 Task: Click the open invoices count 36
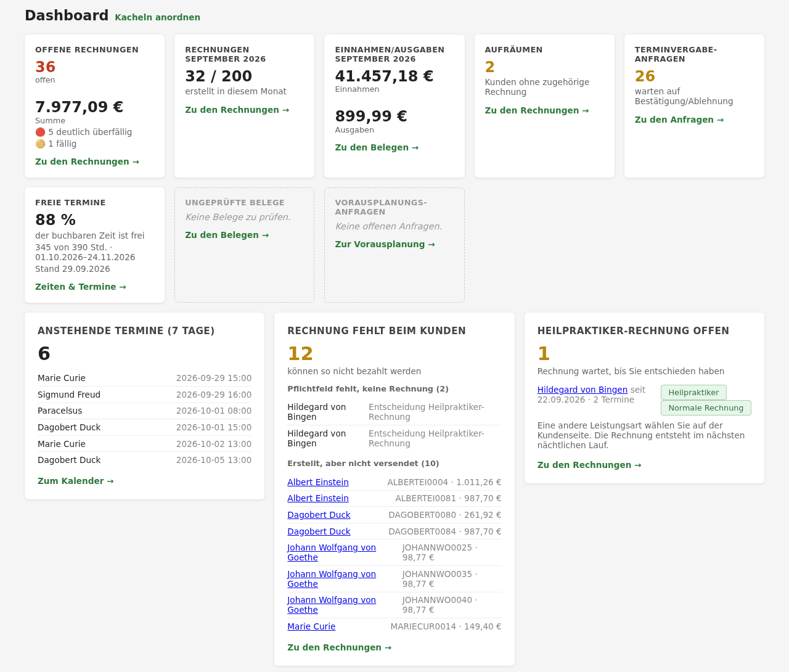(x=46, y=67)
